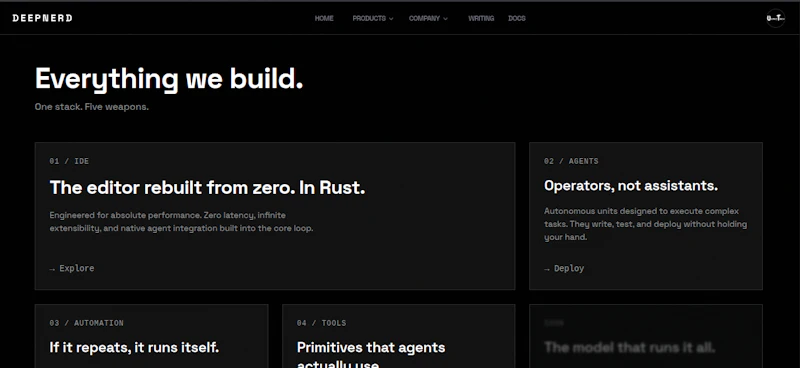Select the "04 / TOOLS" label
The image size is (800, 368).
(321, 323)
